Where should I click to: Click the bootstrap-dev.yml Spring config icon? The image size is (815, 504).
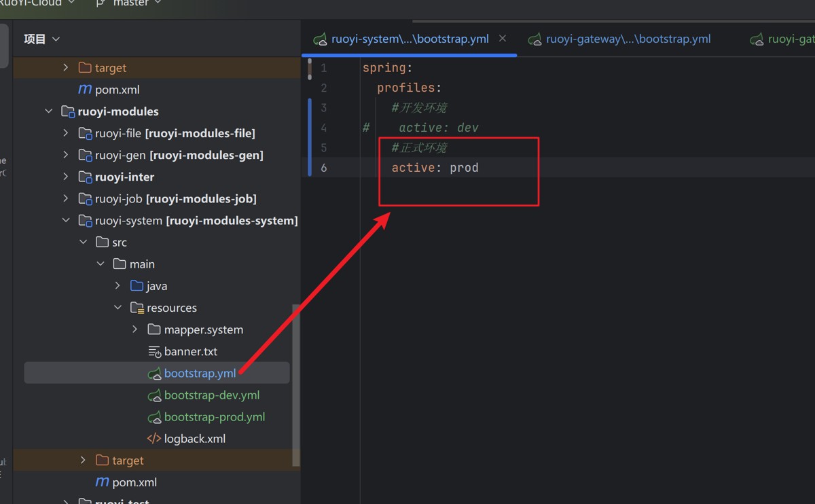[x=154, y=395]
